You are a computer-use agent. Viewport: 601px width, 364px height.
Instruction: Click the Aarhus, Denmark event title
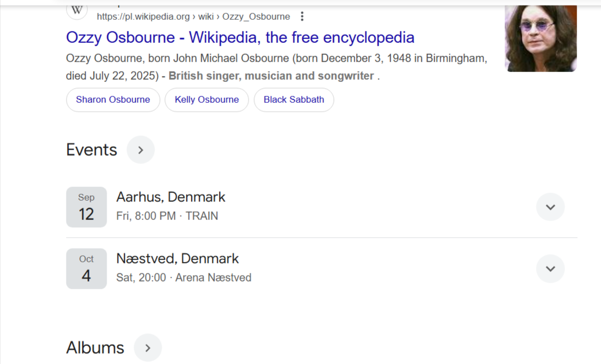(x=171, y=197)
